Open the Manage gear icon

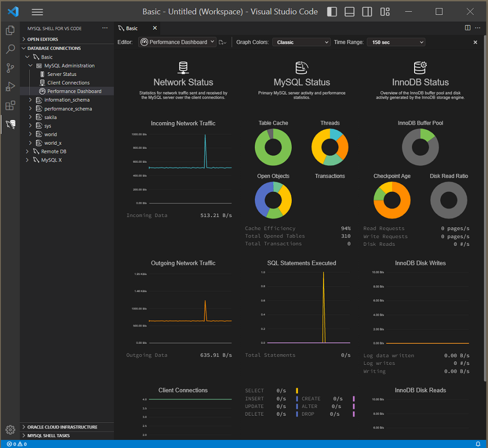click(x=10, y=430)
